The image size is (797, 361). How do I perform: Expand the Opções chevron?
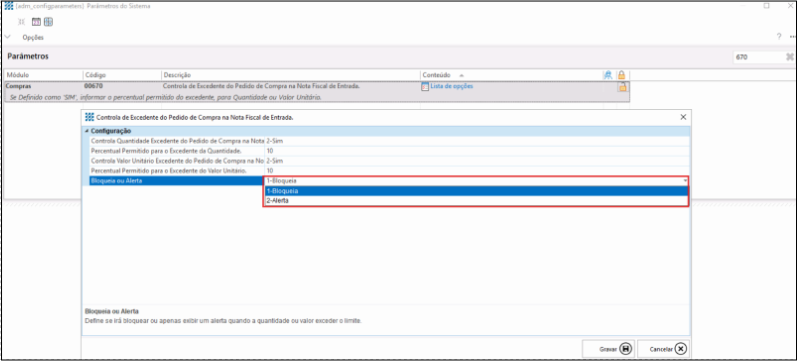coord(8,37)
